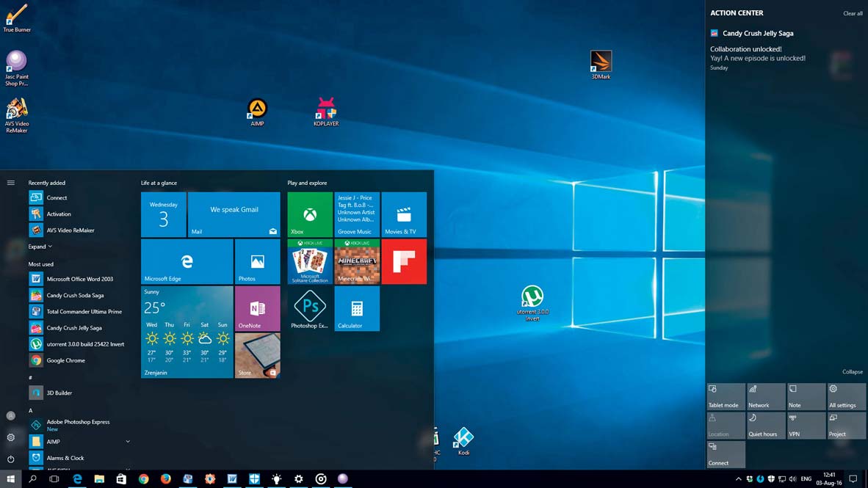868x488 pixels.
Task: Click the volume icon in system tray
Action: [792, 479]
